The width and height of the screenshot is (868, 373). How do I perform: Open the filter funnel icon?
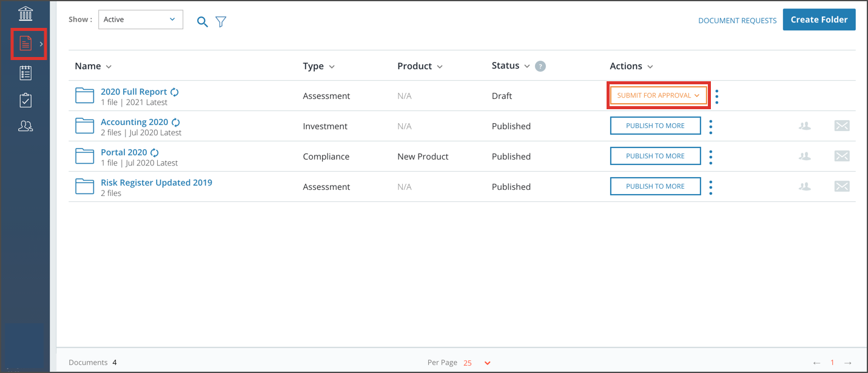tap(221, 22)
